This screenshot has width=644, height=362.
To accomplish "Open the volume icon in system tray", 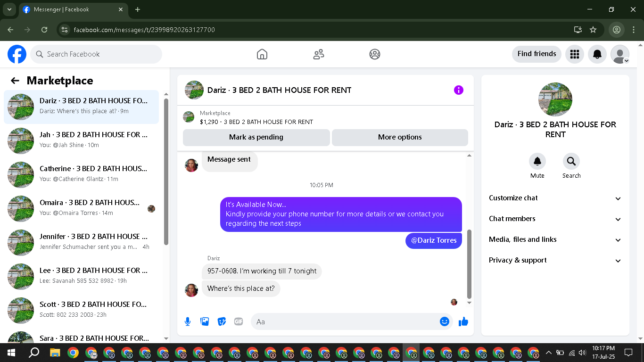I will pos(582,352).
